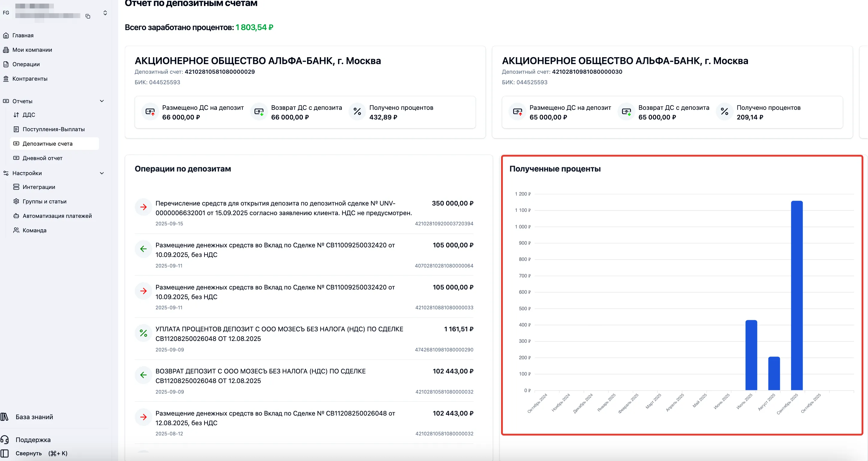Click the Команда people icon
This screenshot has width=868, height=461.
coord(16,230)
